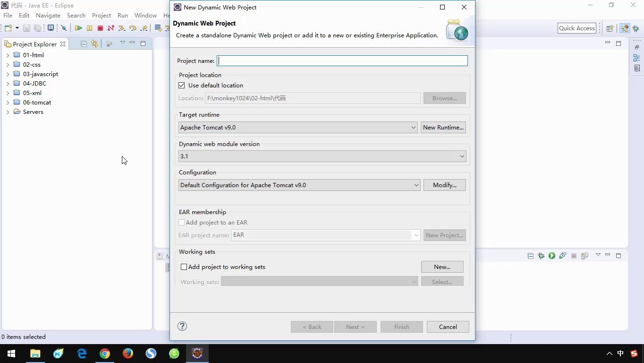Expand the 03-javascript project
This screenshot has height=363, width=644.
point(8,74)
